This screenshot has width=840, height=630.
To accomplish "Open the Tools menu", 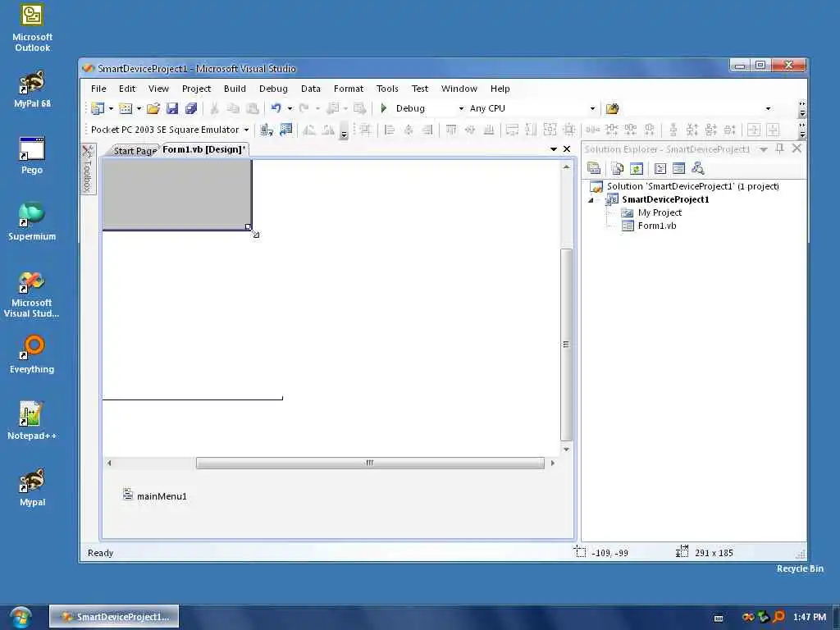I will (387, 89).
